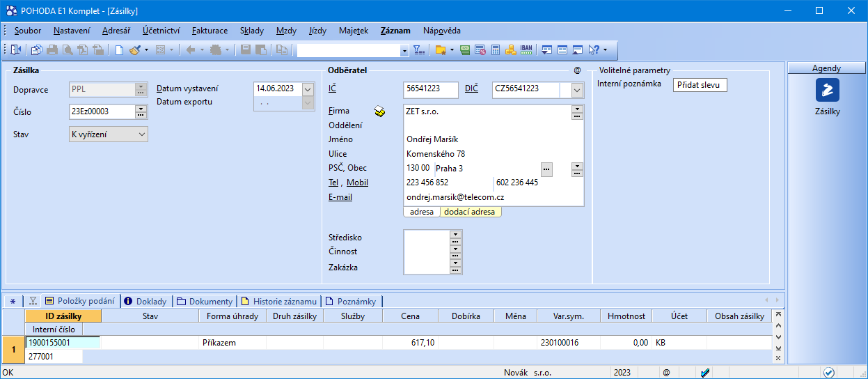Click the E-mail label link
This screenshot has width=868, height=379.
click(340, 197)
